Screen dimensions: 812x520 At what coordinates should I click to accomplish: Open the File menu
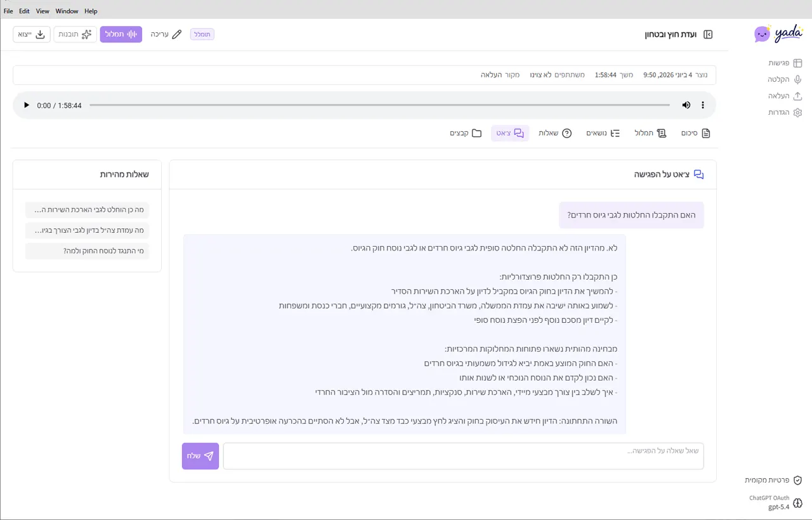click(8, 11)
